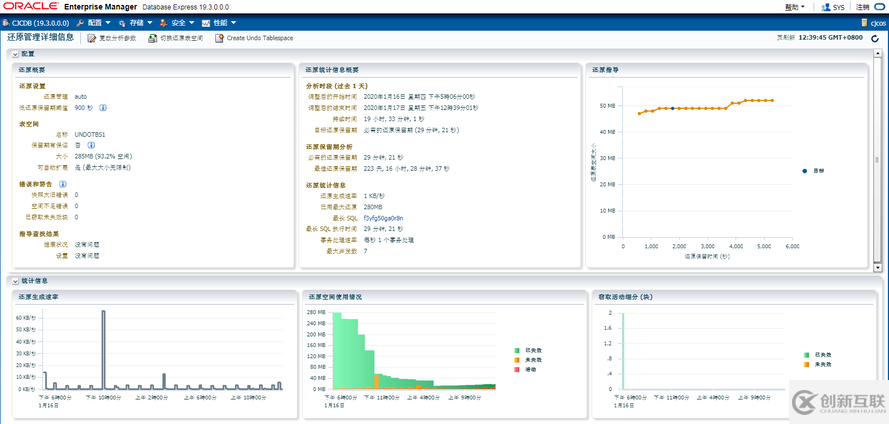This screenshot has width=889, height=424.
Task: Click info icon next to 900 秒
Action: (104, 107)
